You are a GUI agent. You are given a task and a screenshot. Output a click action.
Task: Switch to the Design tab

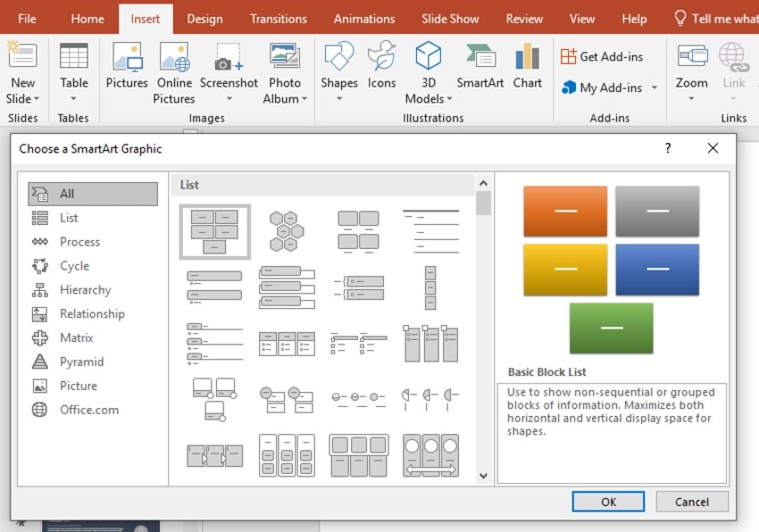click(204, 19)
